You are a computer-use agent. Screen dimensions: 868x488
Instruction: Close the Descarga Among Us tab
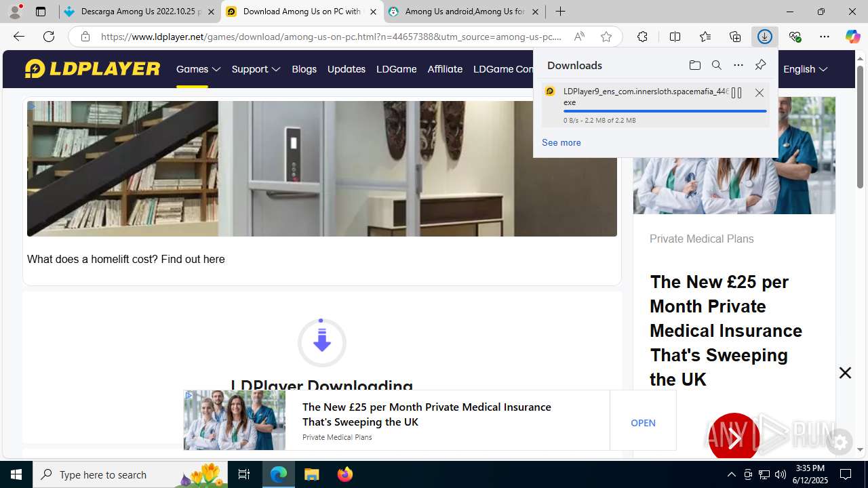[211, 12]
